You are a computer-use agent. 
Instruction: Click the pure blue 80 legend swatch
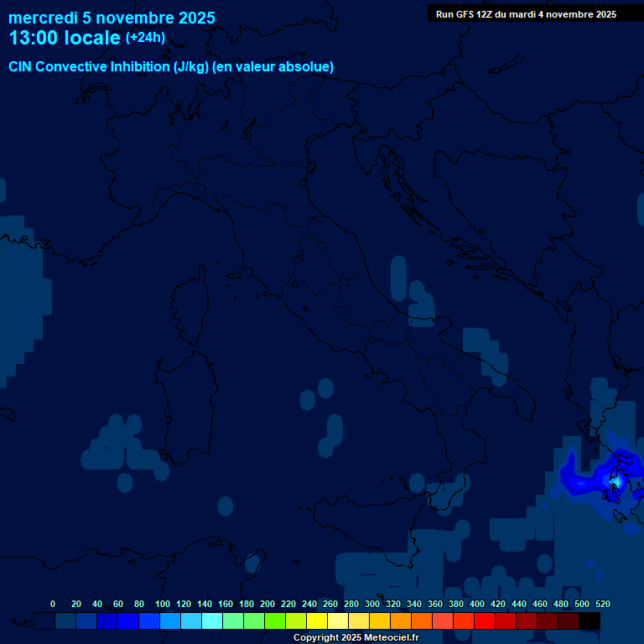(x=149, y=621)
